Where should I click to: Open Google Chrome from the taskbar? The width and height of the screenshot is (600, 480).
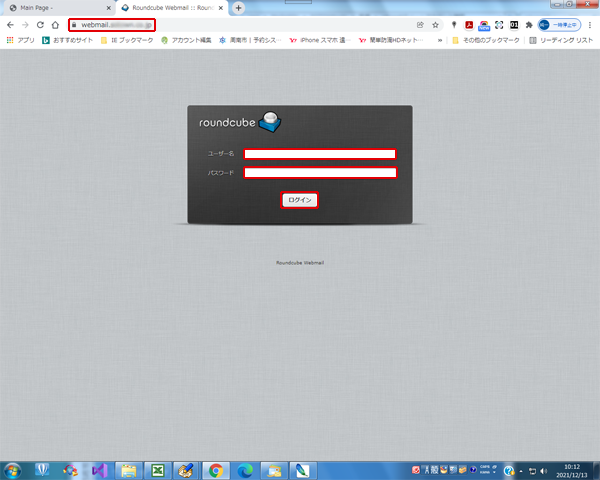click(x=215, y=470)
